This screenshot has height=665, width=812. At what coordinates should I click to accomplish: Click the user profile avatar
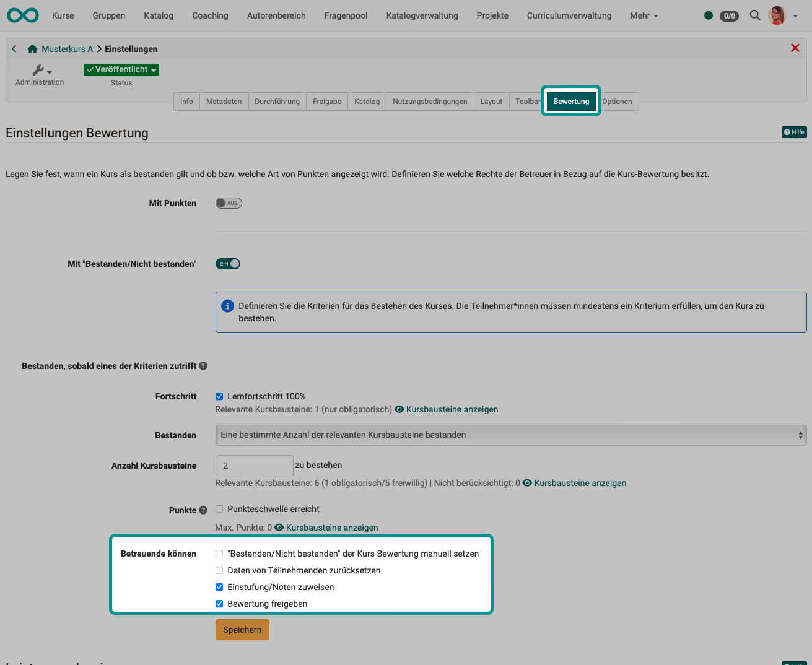[776, 15]
